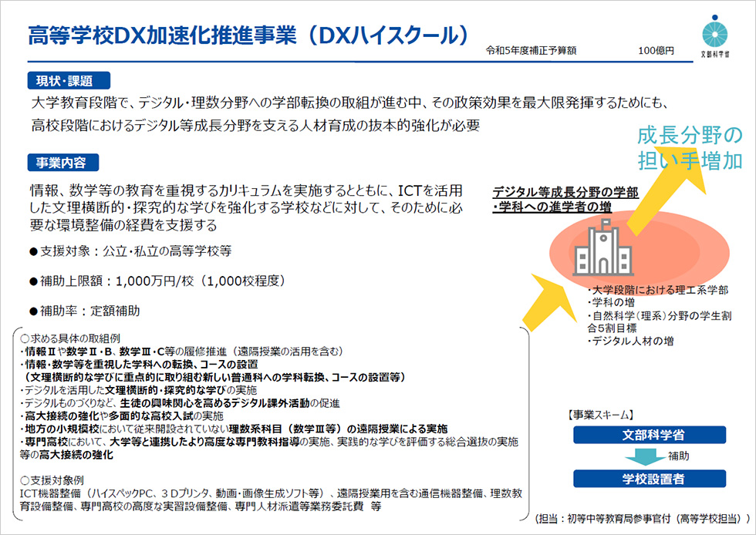Click the text 大学段階における理工系学部

point(657,290)
